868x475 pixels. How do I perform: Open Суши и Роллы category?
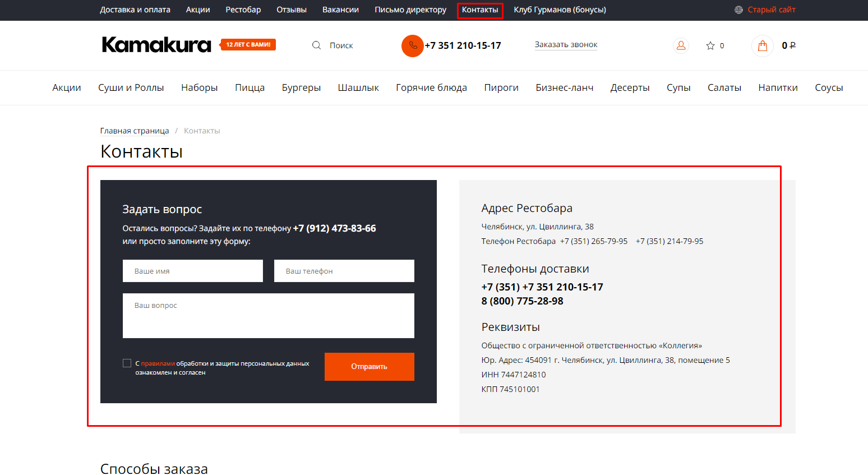click(x=131, y=87)
